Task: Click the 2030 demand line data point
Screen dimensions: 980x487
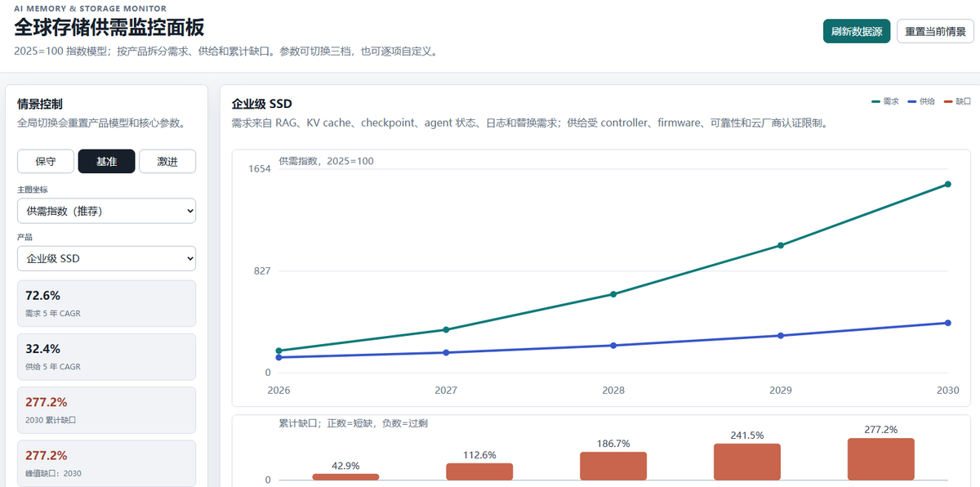Action: pos(947,184)
